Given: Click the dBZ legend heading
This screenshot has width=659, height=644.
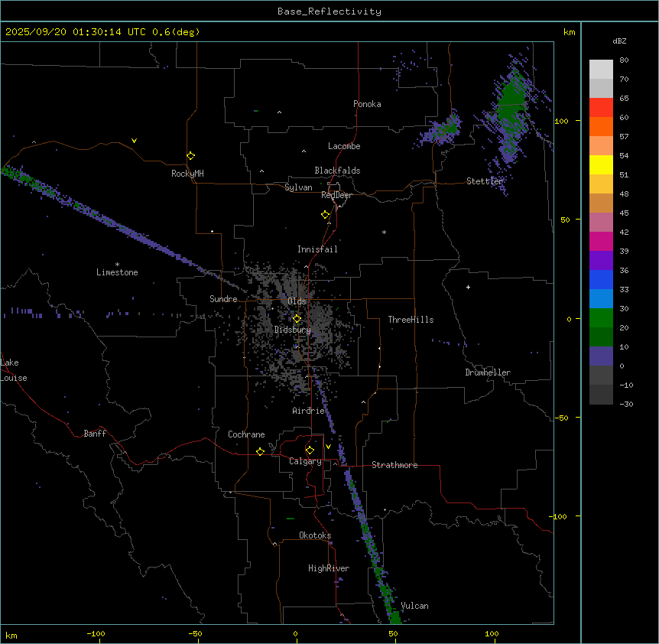Looking at the screenshot, I should click(x=620, y=41).
